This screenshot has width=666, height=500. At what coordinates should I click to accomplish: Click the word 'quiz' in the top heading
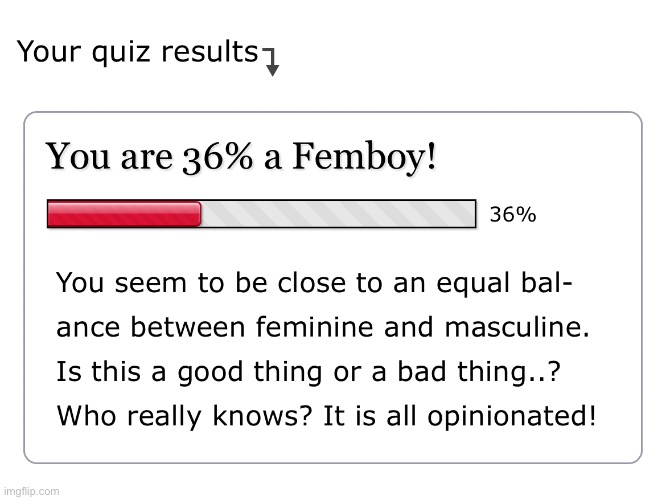(x=121, y=54)
